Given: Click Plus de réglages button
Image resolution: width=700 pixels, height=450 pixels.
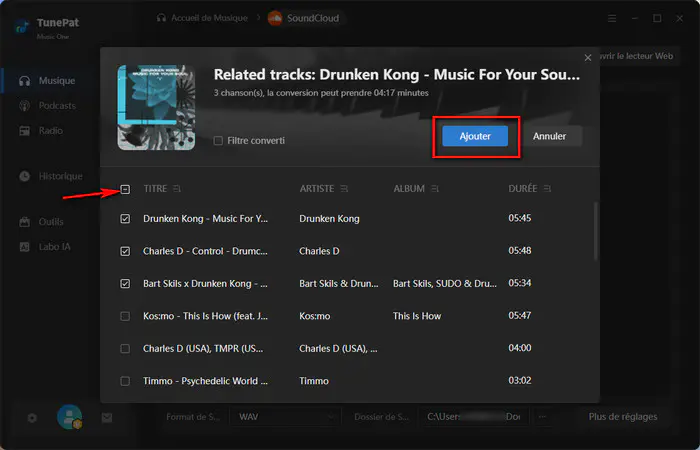Looking at the screenshot, I should (x=623, y=417).
